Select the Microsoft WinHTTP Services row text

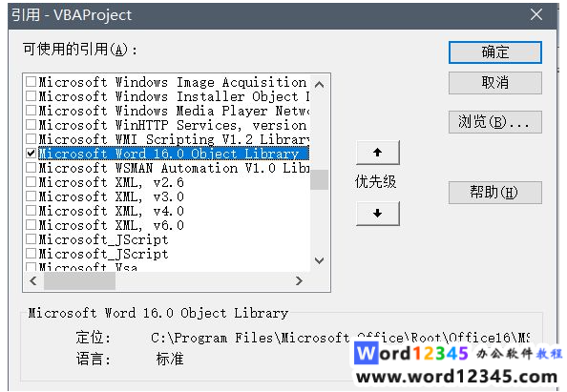(x=173, y=125)
